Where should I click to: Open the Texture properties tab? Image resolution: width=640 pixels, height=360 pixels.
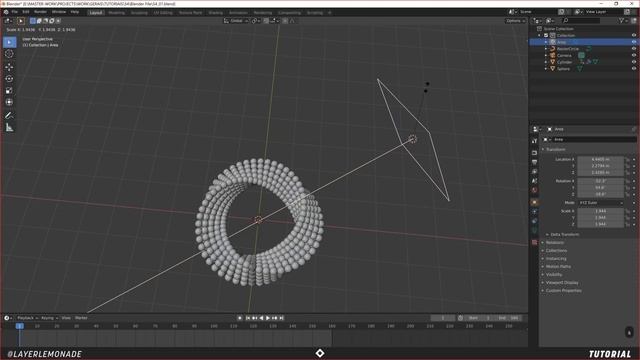coord(534,242)
